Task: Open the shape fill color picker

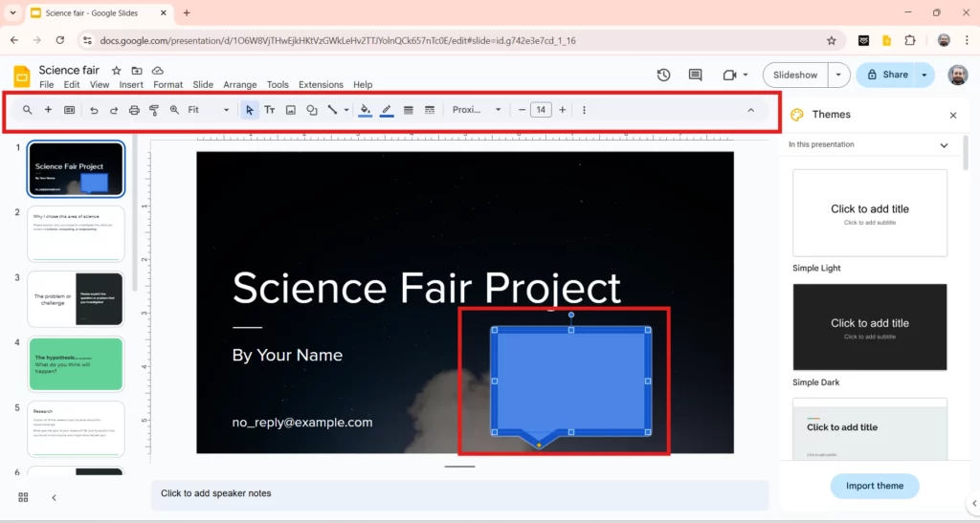Action: [365, 110]
